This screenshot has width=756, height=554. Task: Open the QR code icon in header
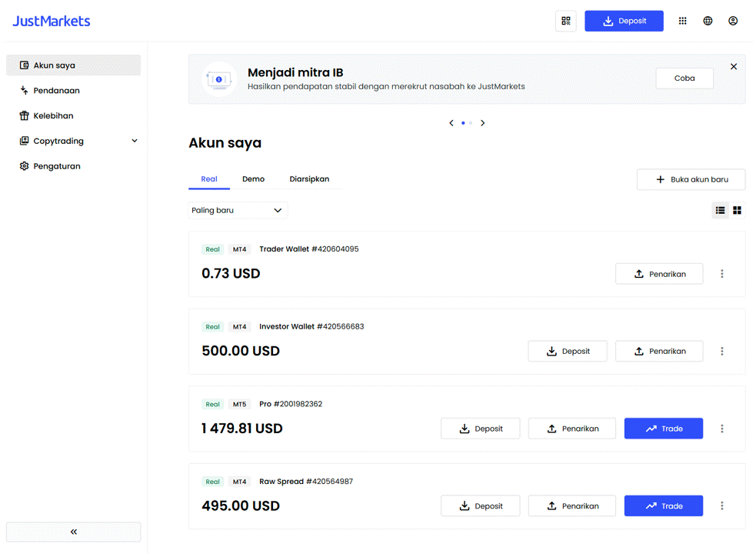pos(565,21)
